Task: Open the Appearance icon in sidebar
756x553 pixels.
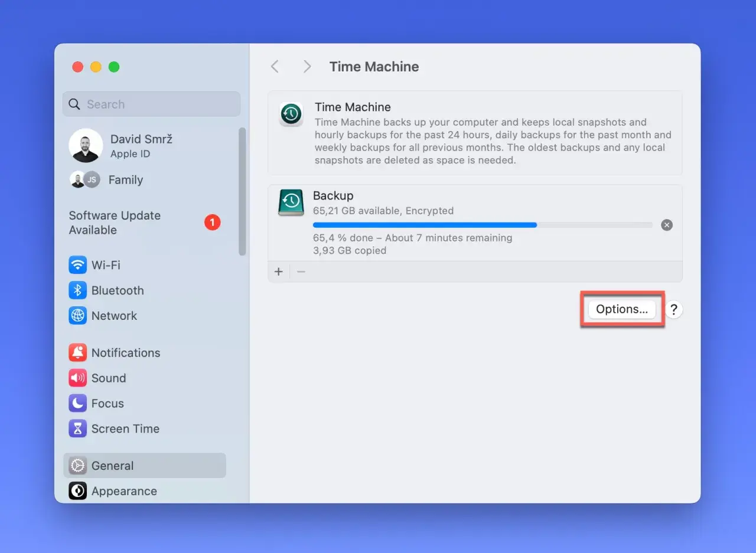Action: point(77,491)
